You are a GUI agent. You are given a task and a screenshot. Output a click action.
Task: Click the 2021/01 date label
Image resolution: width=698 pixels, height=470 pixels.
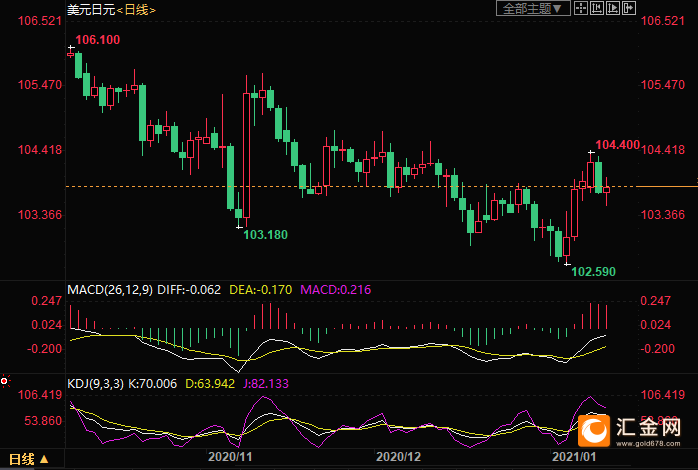[x=574, y=457]
